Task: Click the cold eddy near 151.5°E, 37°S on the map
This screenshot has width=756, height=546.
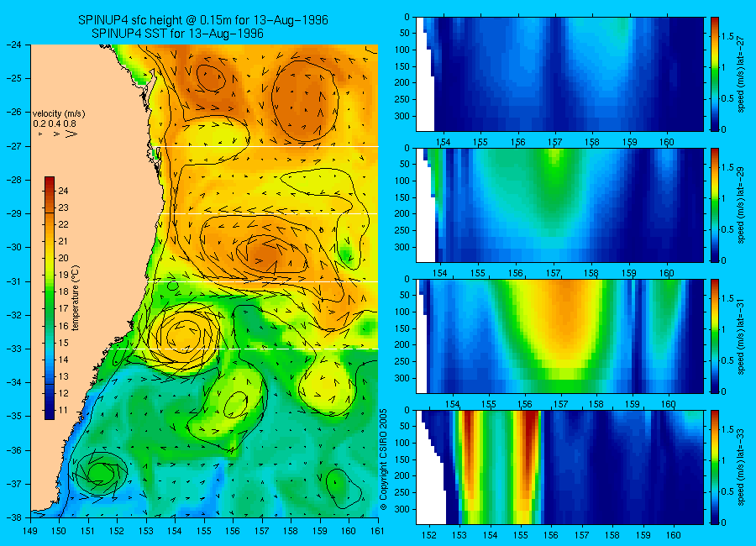Action: click(x=101, y=473)
